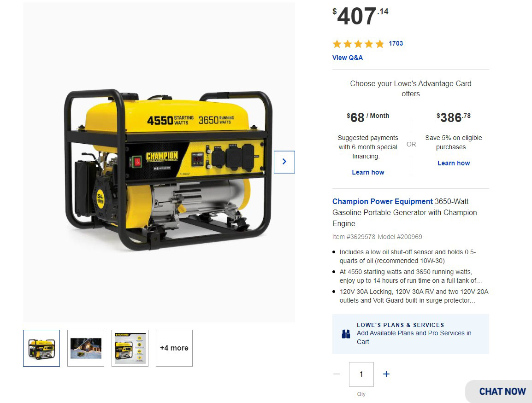Open the View Q&A link
This screenshot has height=403, width=532.
pos(348,58)
